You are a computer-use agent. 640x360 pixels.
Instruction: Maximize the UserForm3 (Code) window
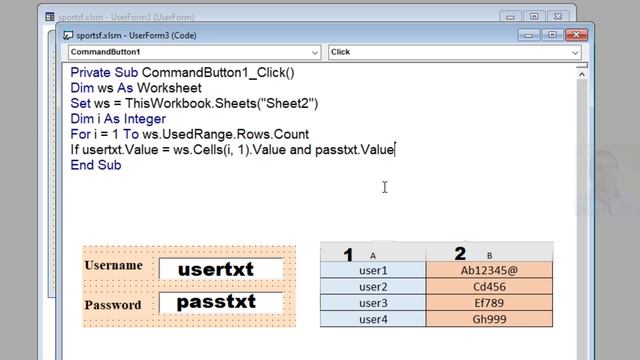coord(552,35)
